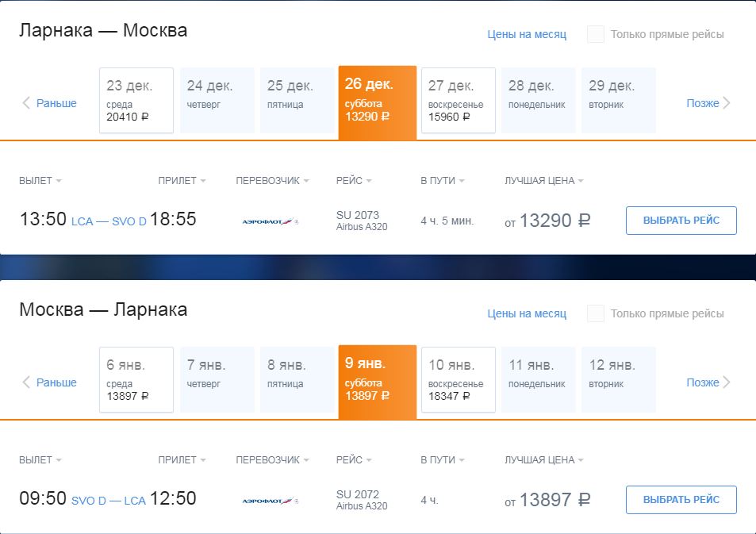
Task: Select the 27 Dec. Sunday date tab
Action: [459, 101]
